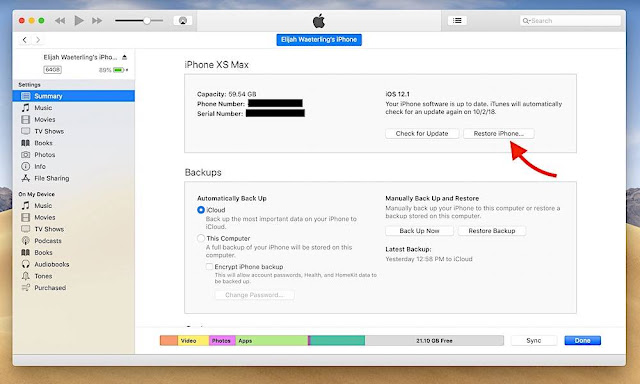Click "Yesterday 12:58 PM to iCloud" text

[429, 259]
